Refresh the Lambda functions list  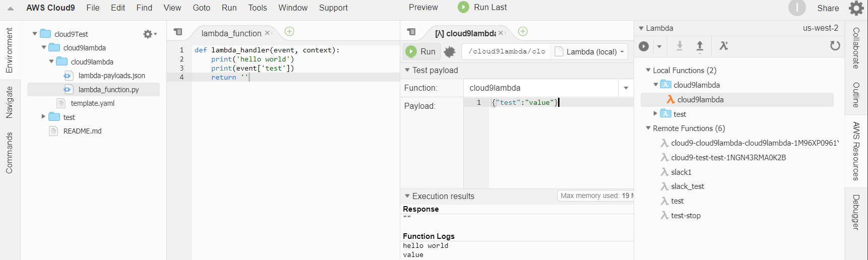(x=835, y=46)
